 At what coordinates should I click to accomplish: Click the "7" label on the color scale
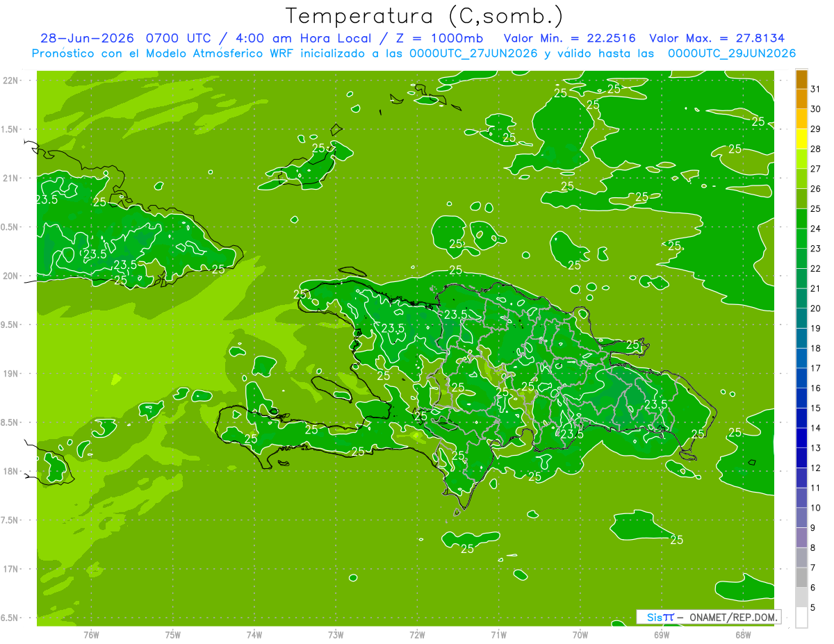[x=813, y=568]
